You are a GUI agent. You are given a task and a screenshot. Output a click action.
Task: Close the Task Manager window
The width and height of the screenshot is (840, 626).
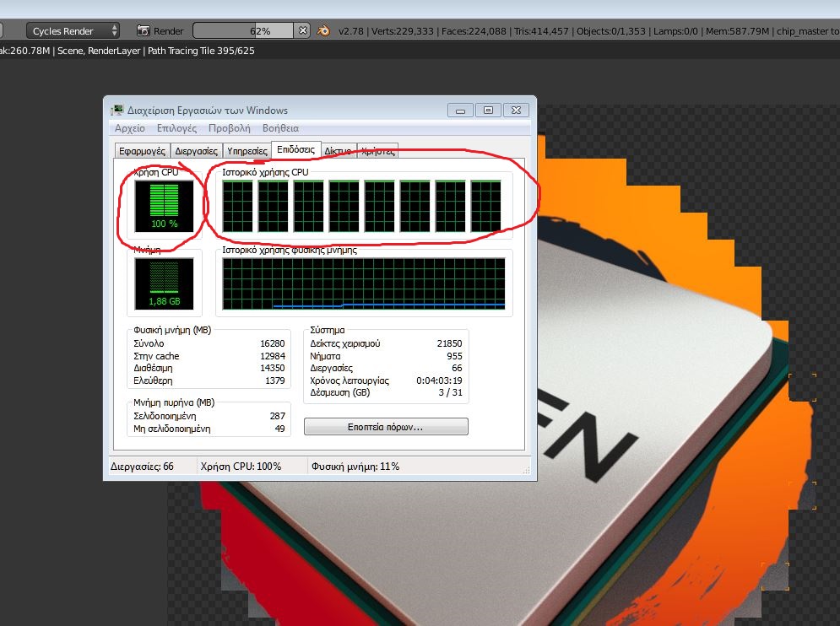click(516, 111)
